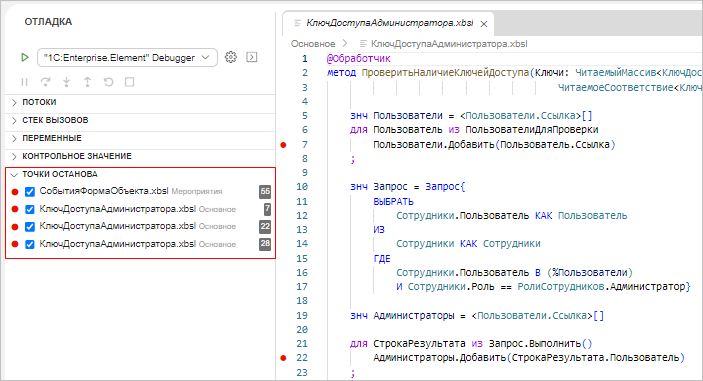This screenshot has height=381, width=703.
Task: Start debugging with the green play icon
Action: (25, 57)
